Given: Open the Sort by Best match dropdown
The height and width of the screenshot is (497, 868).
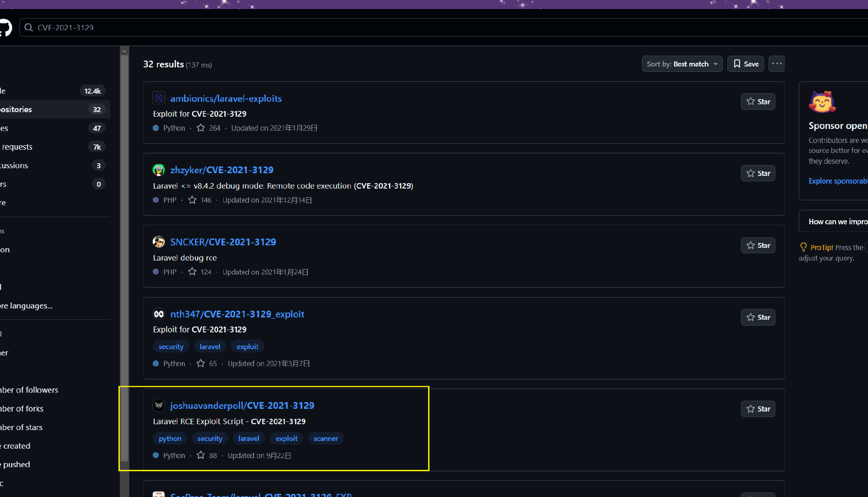Looking at the screenshot, I should 682,64.
